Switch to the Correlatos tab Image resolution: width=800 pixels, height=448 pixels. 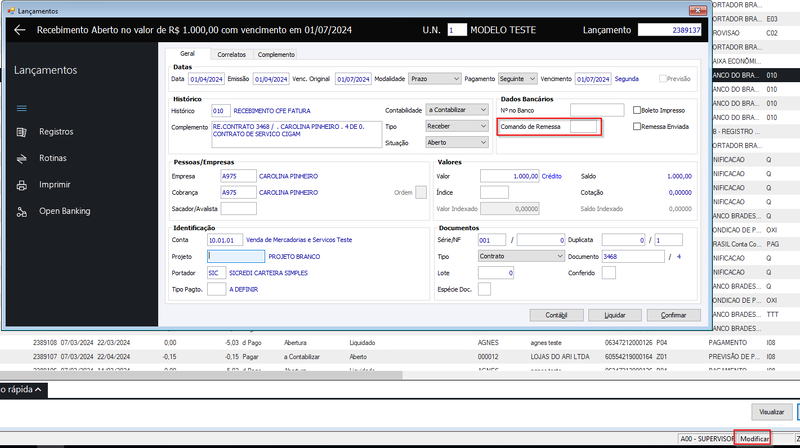(x=231, y=55)
